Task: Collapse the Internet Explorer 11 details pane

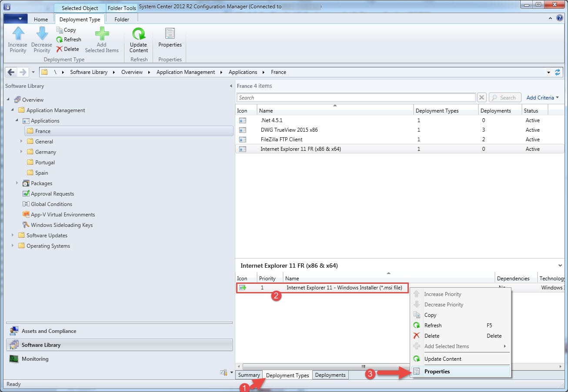Action: tap(560, 265)
